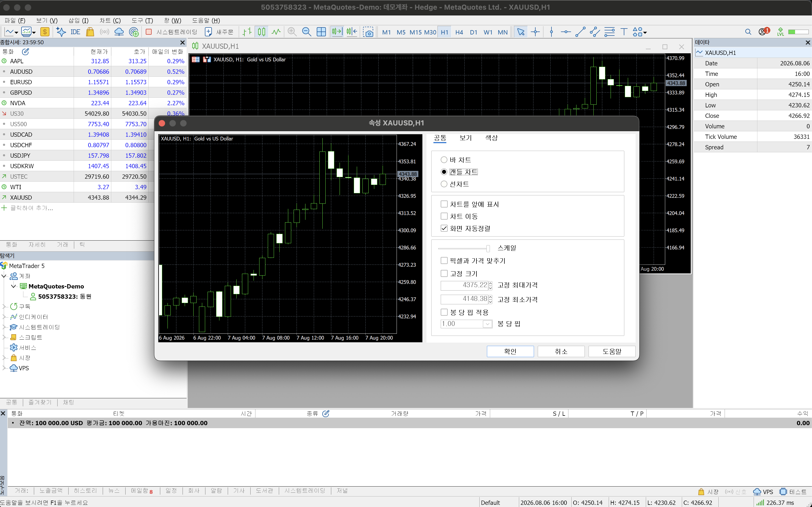Select the trendline drawing tool
This screenshot has height=507, width=812.
pyautogui.click(x=580, y=32)
